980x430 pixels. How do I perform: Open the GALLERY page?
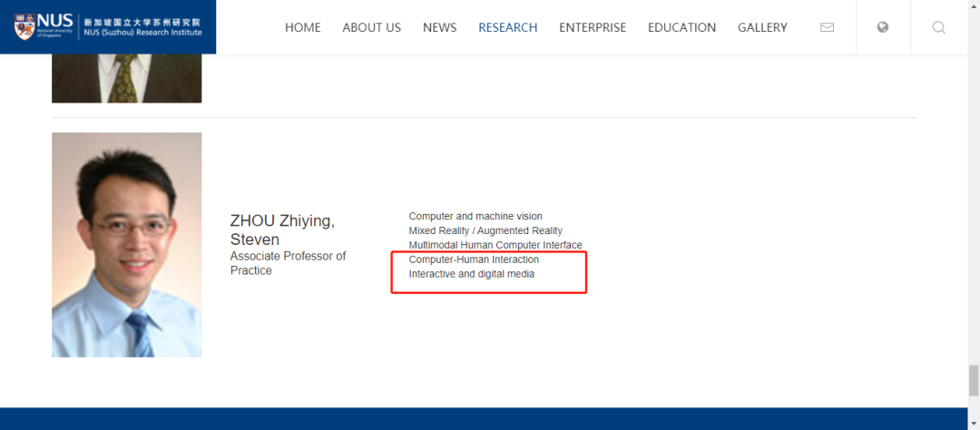[x=762, y=27]
